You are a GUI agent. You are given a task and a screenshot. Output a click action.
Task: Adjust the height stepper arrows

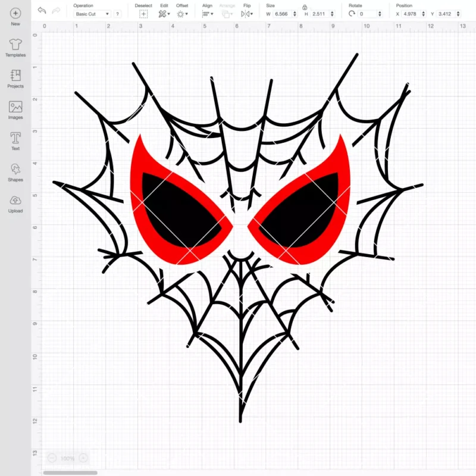(333, 14)
